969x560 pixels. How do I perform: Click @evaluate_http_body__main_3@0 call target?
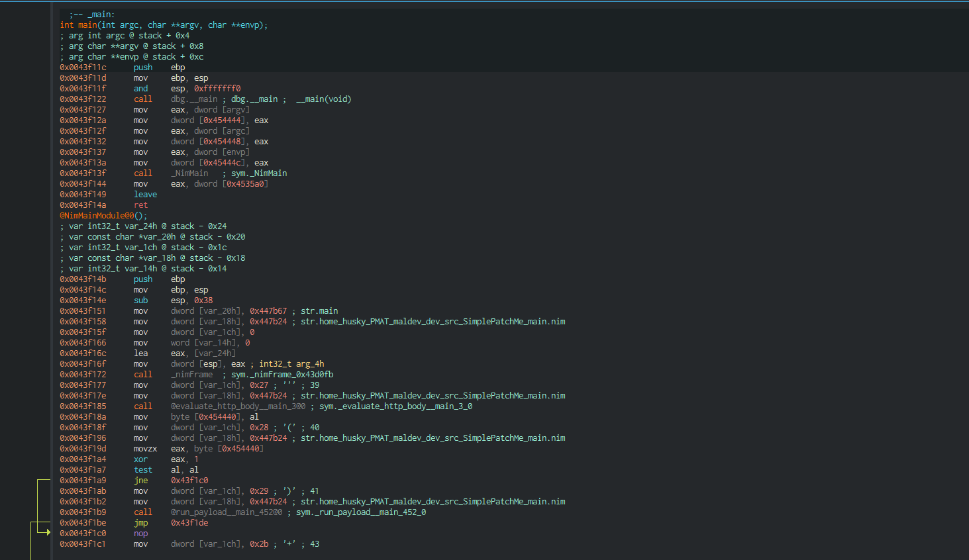click(238, 406)
